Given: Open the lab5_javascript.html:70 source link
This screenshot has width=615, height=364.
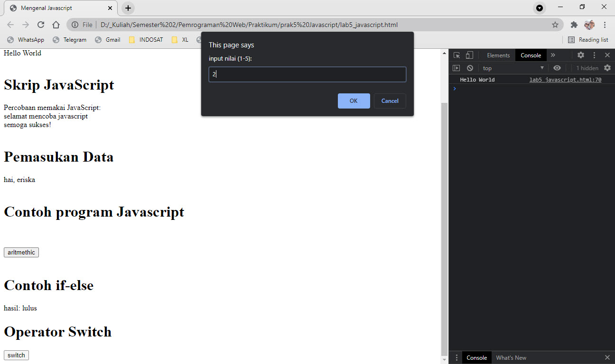Looking at the screenshot, I should click(x=565, y=79).
